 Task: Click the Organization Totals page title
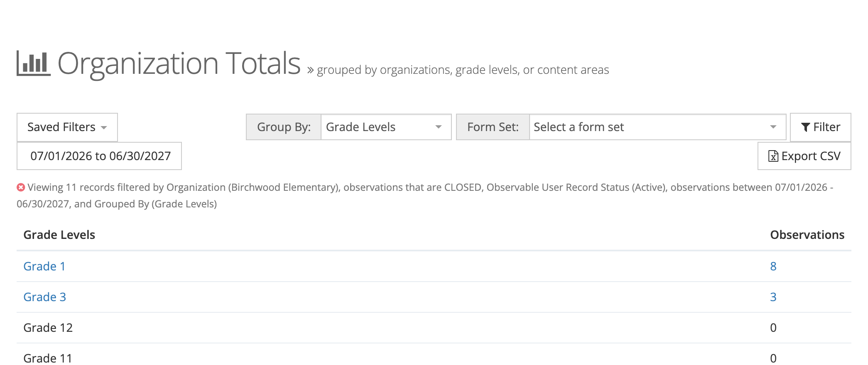179,63
